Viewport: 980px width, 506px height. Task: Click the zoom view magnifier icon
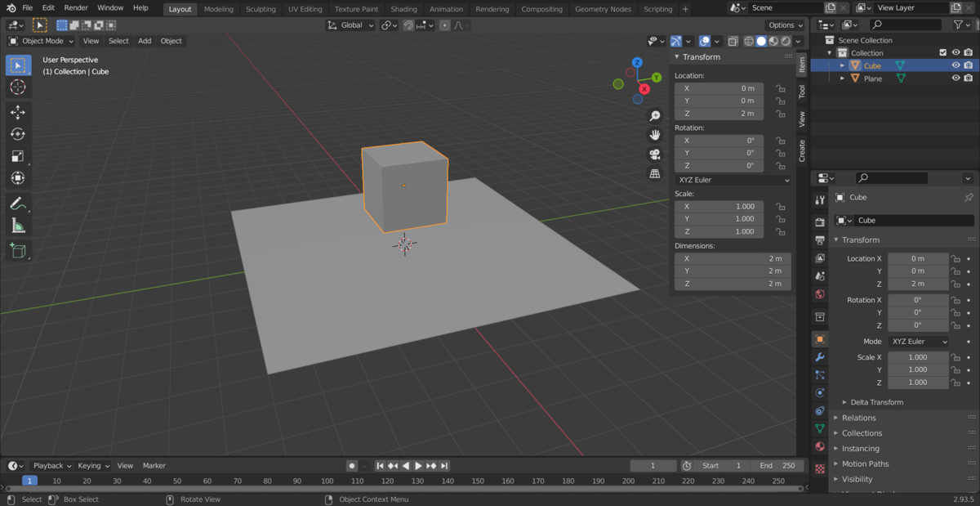click(x=654, y=116)
